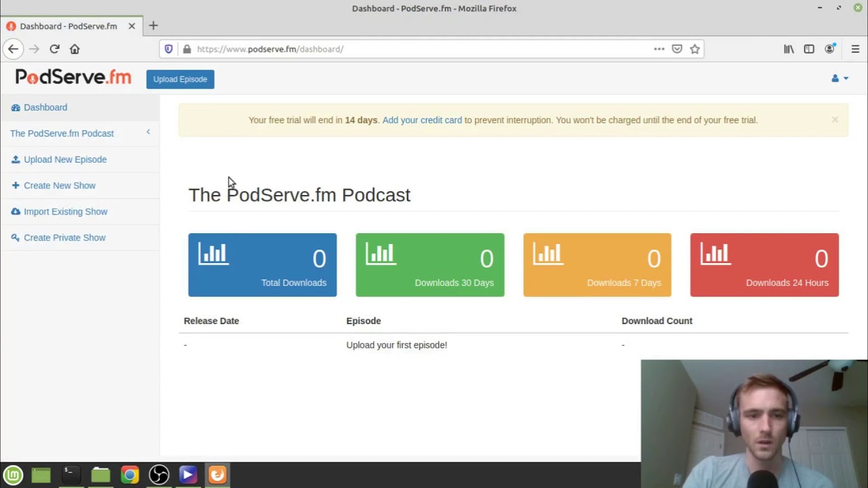
Task: Open the Linux Mint start menu
Action: (14, 475)
